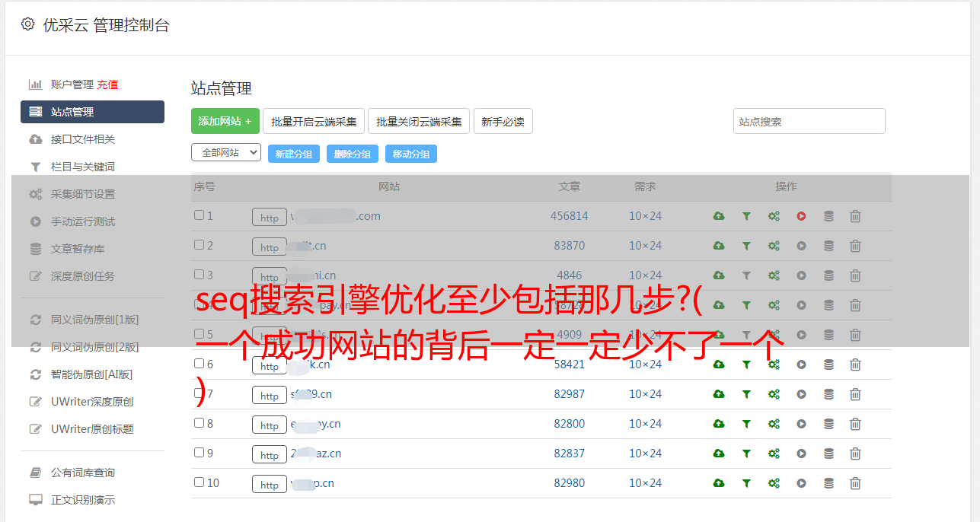This screenshot has height=522, width=980.
Task: Tick the checkbox for row 6
Action: coord(199,364)
